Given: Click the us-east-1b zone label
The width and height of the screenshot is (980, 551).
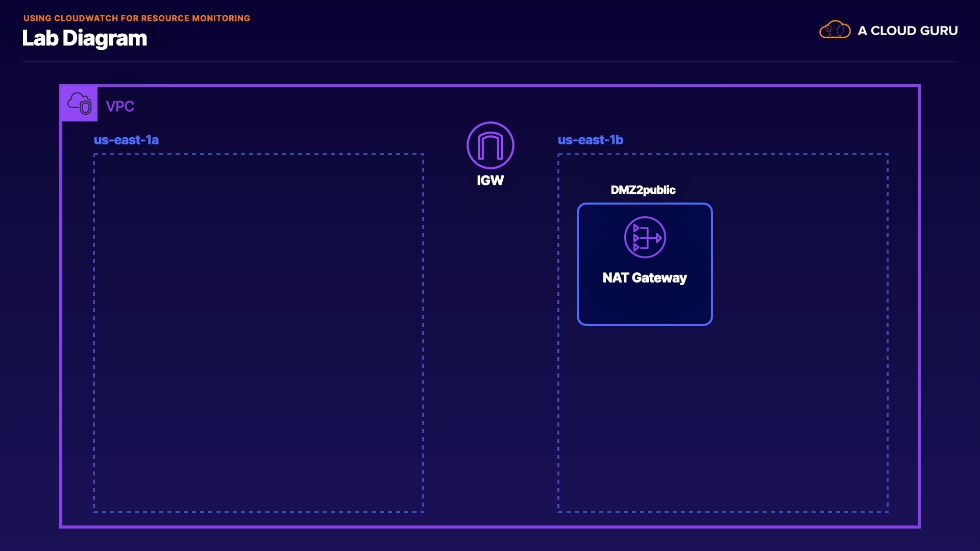Looking at the screenshot, I should click(x=590, y=140).
